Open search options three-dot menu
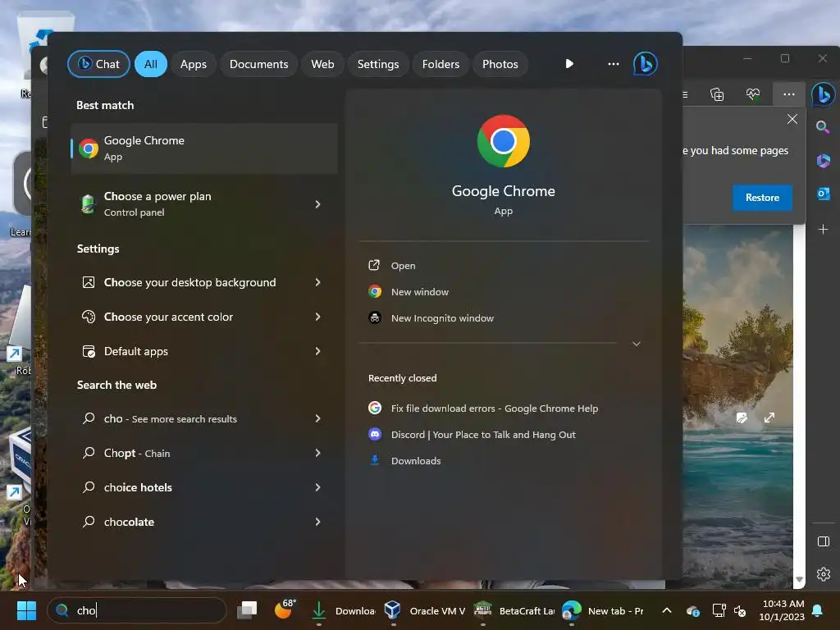 click(x=614, y=64)
